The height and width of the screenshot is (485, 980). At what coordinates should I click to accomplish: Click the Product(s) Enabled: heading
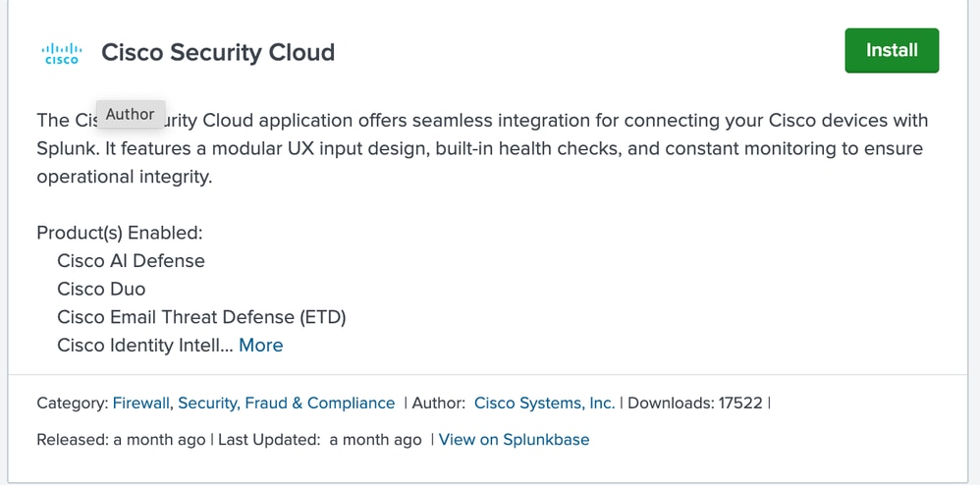point(120,233)
